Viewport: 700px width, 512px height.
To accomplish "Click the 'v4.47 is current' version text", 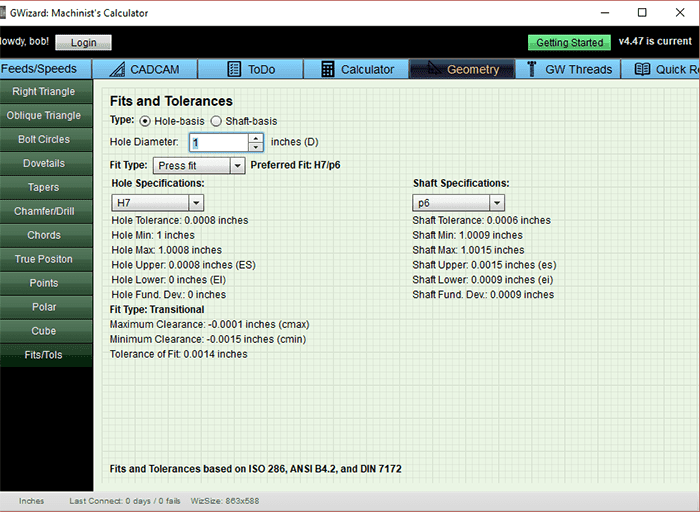I will coord(655,42).
